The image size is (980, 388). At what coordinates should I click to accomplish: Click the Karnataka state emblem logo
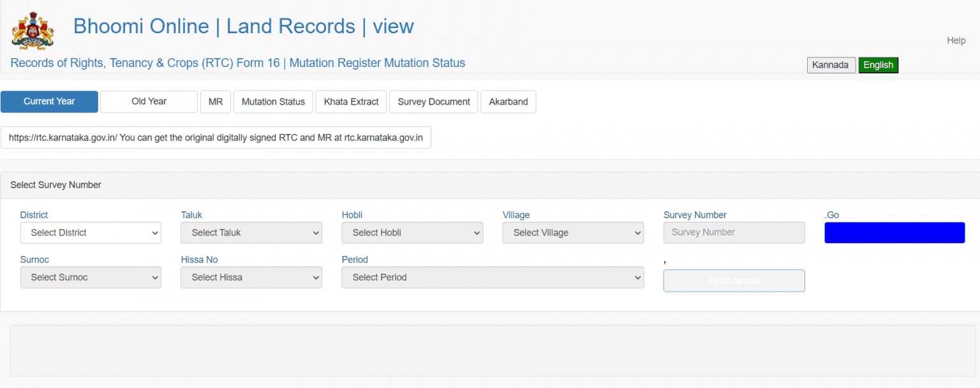(33, 30)
